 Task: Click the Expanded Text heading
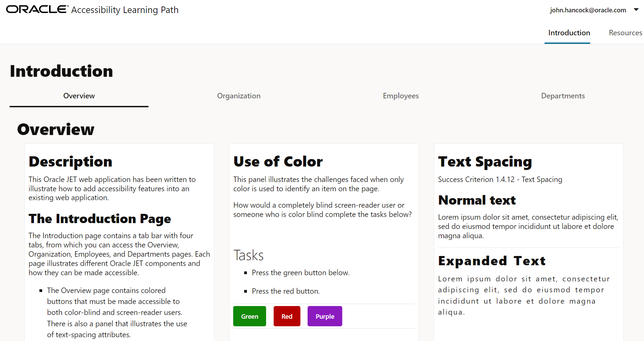click(x=492, y=261)
